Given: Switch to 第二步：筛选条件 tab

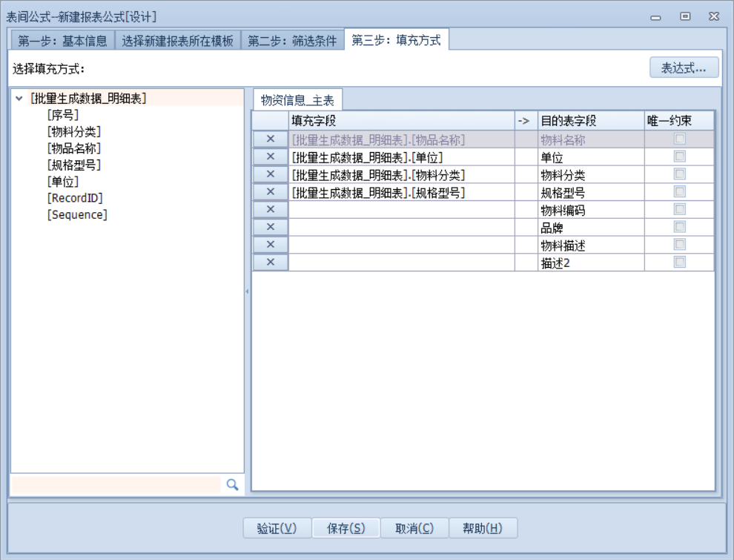Looking at the screenshot, I should [x=292, y=41].
